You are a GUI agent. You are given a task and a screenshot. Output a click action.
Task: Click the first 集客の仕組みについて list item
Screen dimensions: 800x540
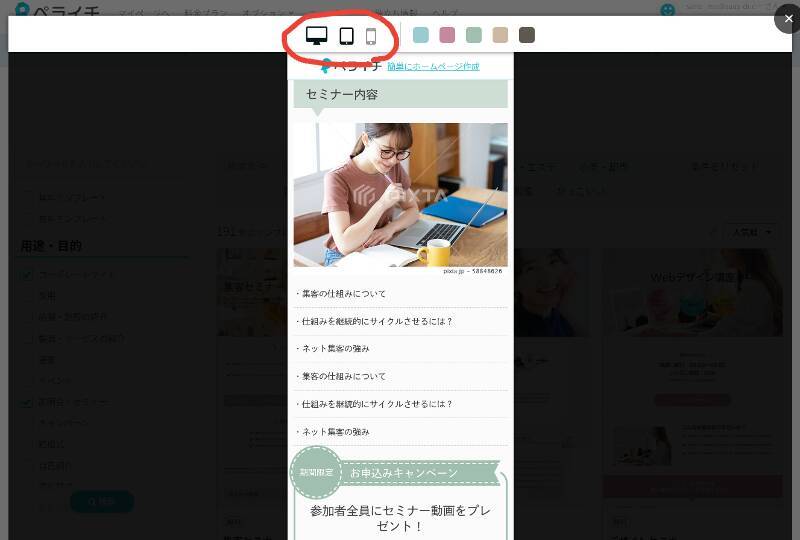[343, 294]
